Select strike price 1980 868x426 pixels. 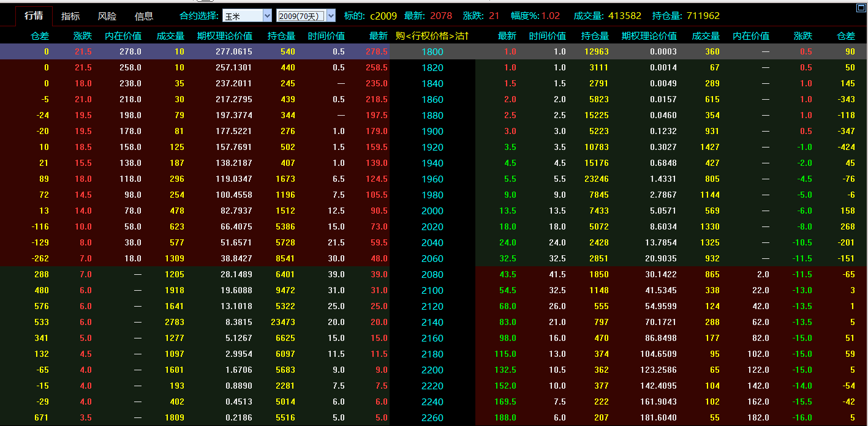(432, 195)
